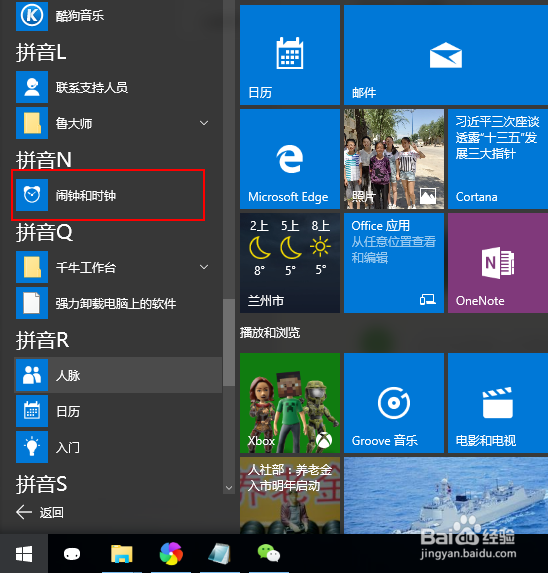This screenshot has width=548, height=573.
Task: Click the app list scrollbar thumb
Action: pos(229,342)
